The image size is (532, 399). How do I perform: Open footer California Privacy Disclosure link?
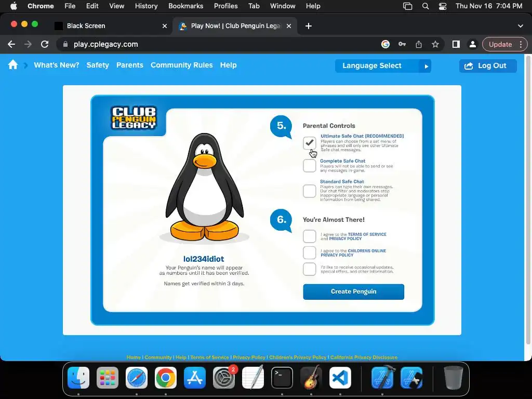[x=364, y=357]
